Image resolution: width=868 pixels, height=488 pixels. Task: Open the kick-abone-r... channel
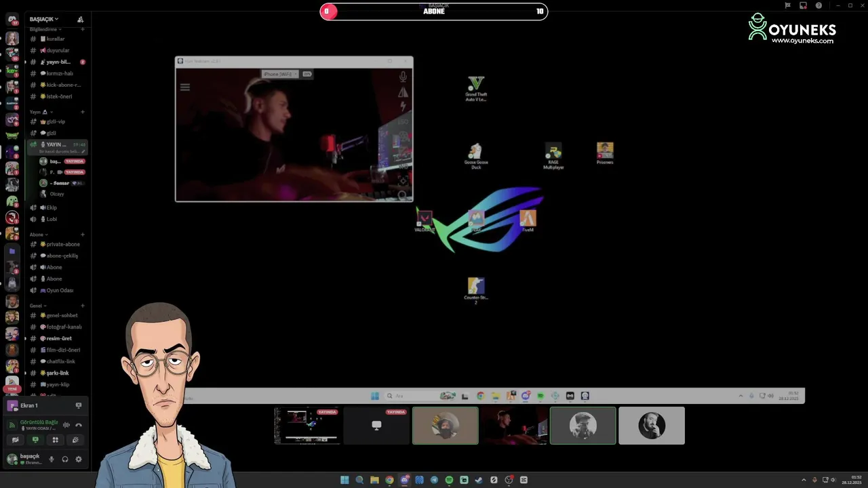tap(58, 85)
